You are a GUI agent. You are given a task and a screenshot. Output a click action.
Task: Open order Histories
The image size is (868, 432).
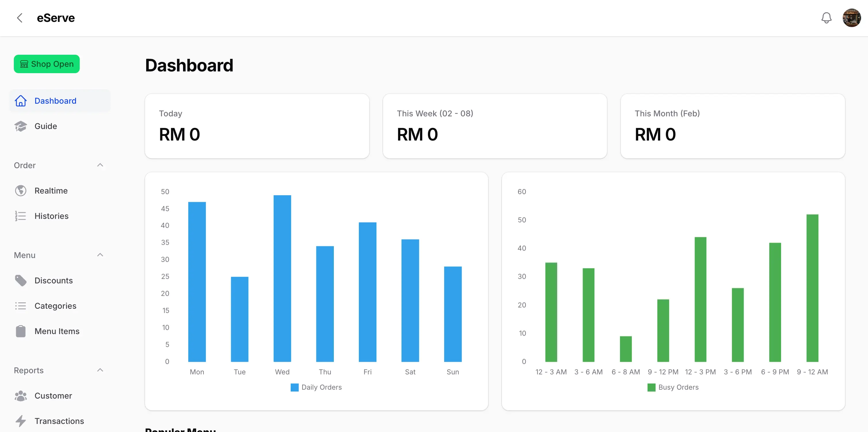coord(60,216)
